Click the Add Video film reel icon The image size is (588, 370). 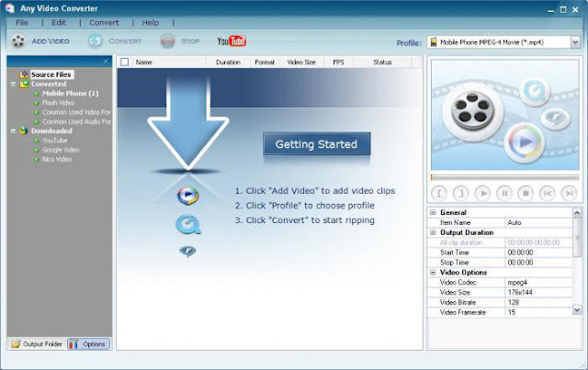17,41
